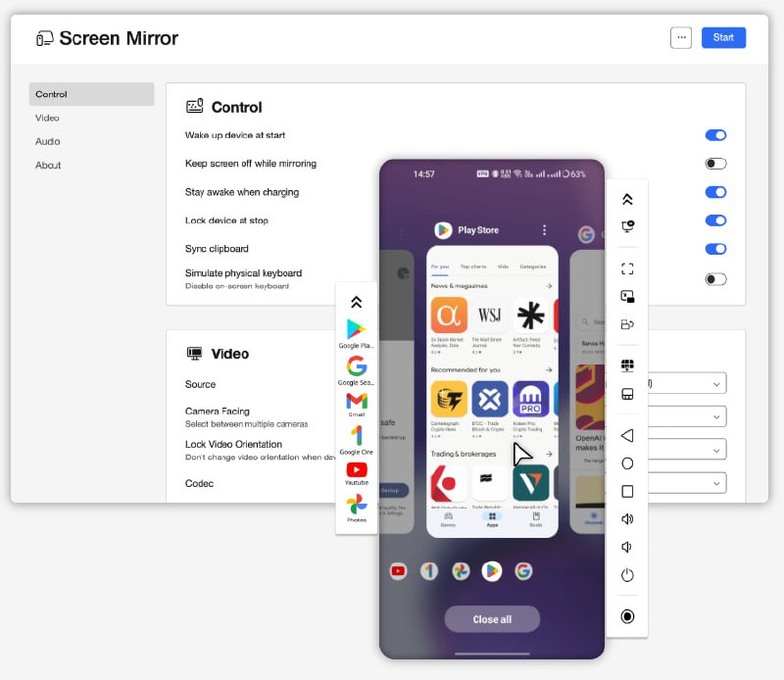This screenshot has width=784, height=680.
Task: Launch Youtube from the app list
Action: [x=356, y=471]
